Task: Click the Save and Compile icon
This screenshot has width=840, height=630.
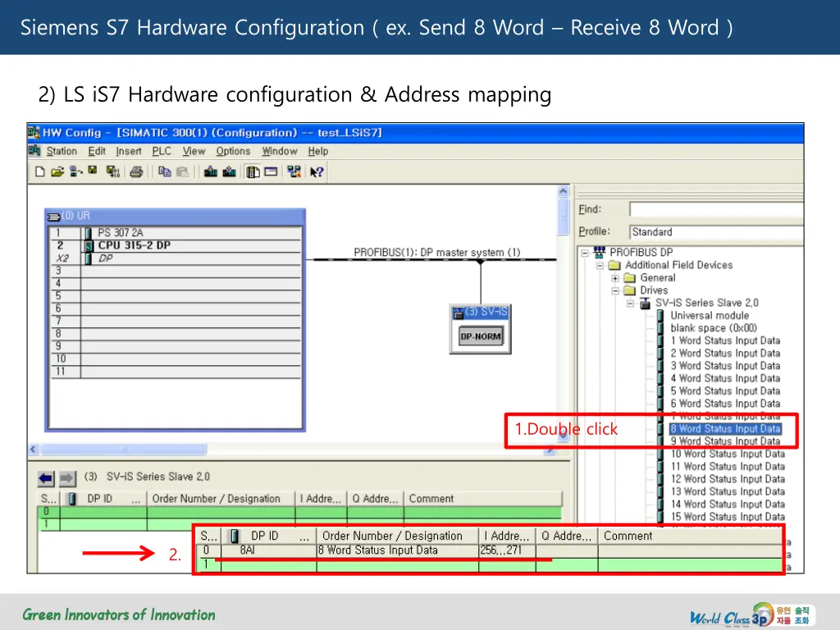Action: [112, 172]
